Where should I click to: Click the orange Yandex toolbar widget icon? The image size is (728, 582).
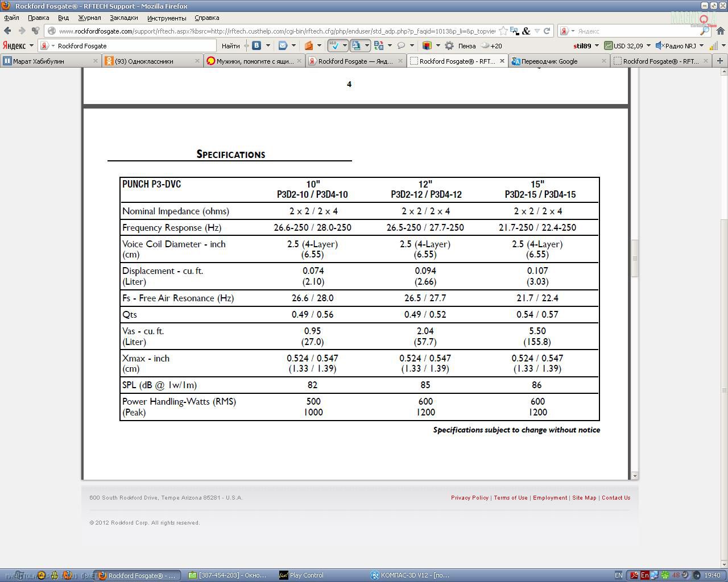(x=309, y=45)
